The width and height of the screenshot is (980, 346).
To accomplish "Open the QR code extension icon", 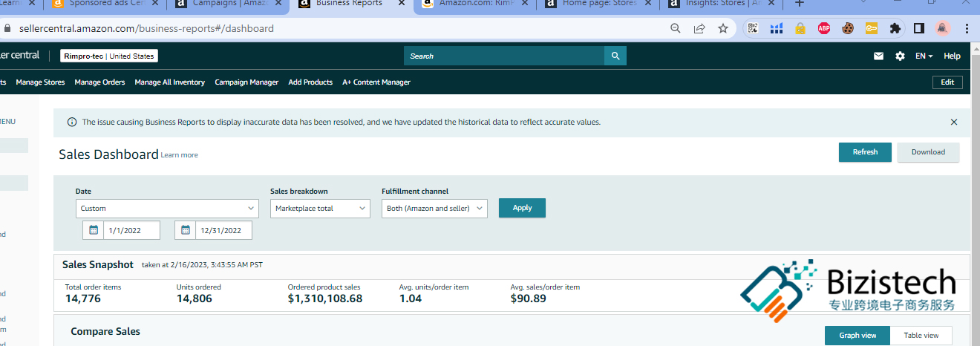I will pyautogui.click(x=753, y=29).
